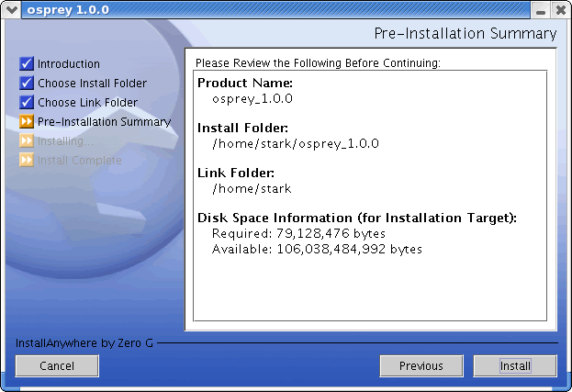Click the checkmark beside Choose Link Folder
Viewport: 572px width, 392px height.
[27, 103]
